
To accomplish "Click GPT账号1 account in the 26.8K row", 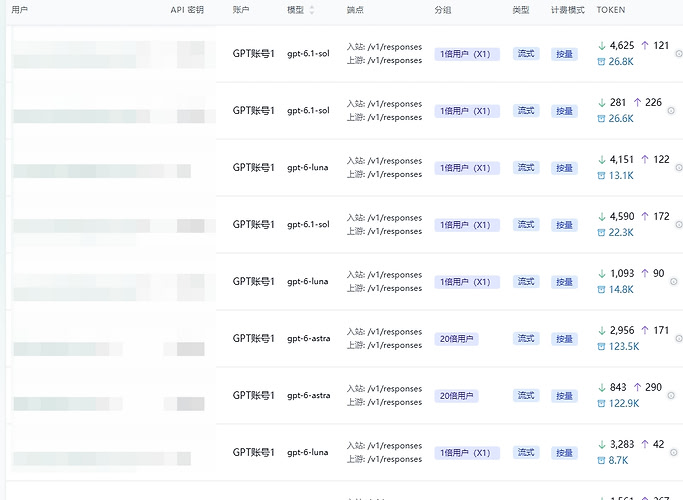I will coord(254,54).
